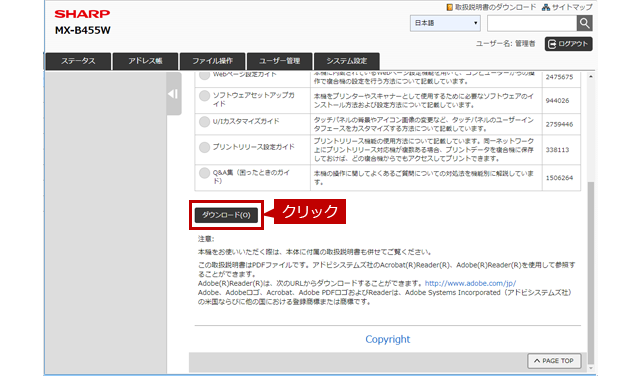Click inside the search input field
The image size is (640, 376).
click(x=532, y=23)
